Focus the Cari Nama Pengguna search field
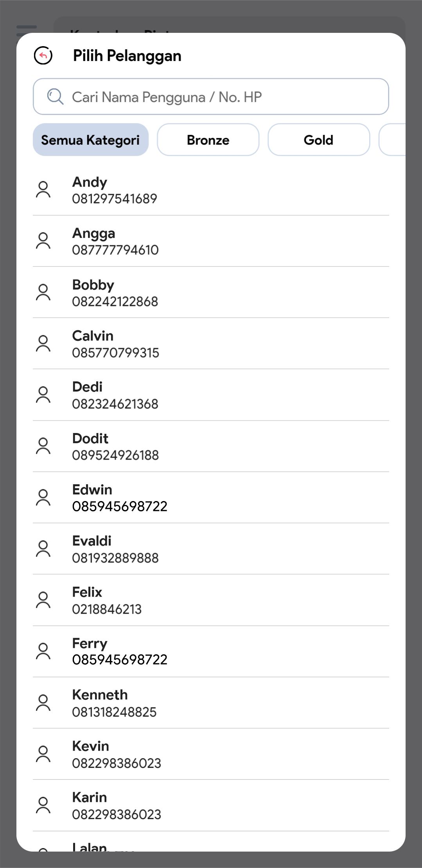The width and height of the screenshot is (422, 868). (219, 97)
